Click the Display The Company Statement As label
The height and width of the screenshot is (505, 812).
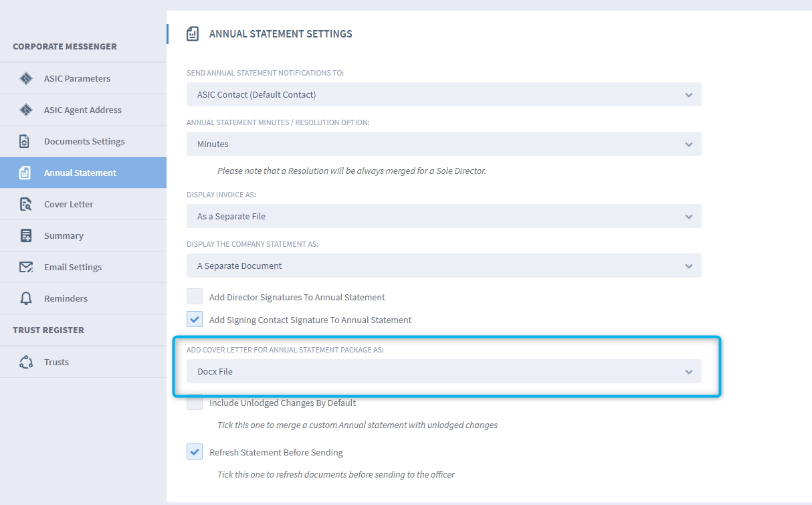click(253, 244)
